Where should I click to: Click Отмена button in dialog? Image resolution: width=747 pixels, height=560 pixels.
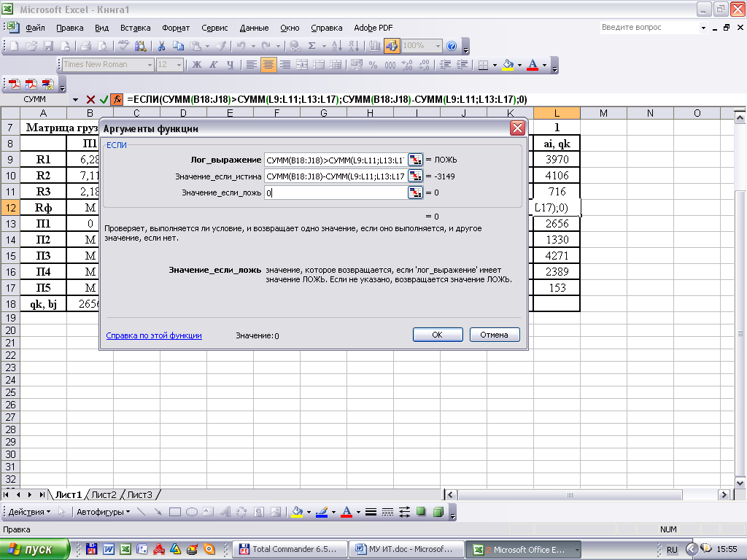click(494, 335)
